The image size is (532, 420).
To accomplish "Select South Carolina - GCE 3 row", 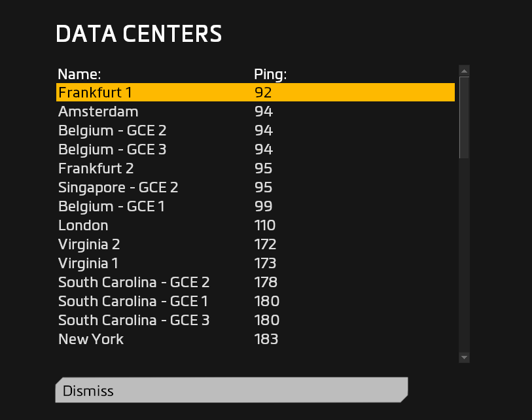I will pyautogui.click(x=133, y=321).
